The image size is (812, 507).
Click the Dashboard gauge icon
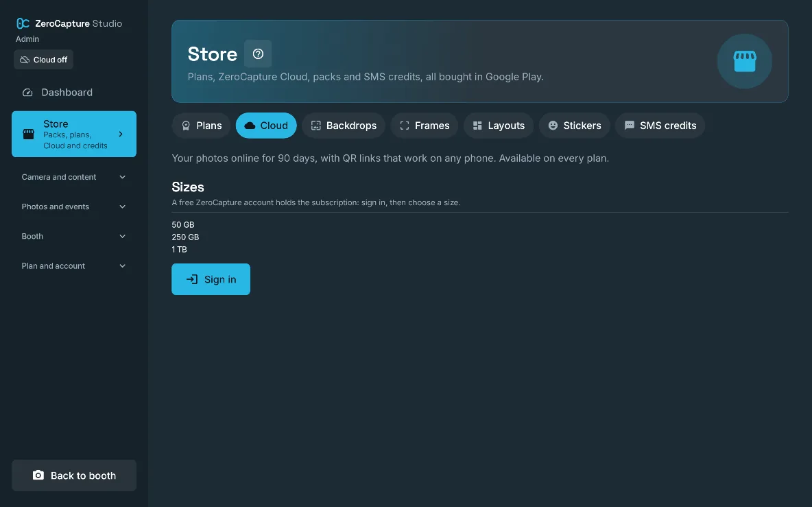pyautogui.click(x=27, y=92)
